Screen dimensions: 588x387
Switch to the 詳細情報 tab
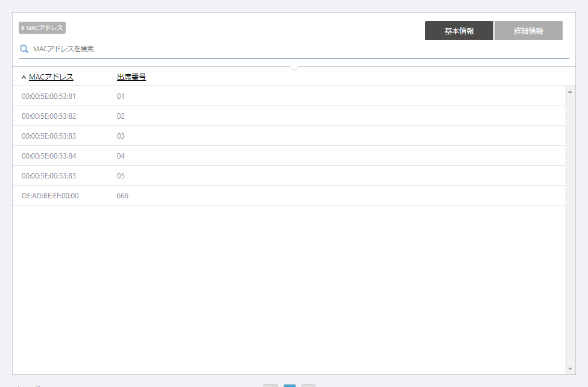click(528, 31)
